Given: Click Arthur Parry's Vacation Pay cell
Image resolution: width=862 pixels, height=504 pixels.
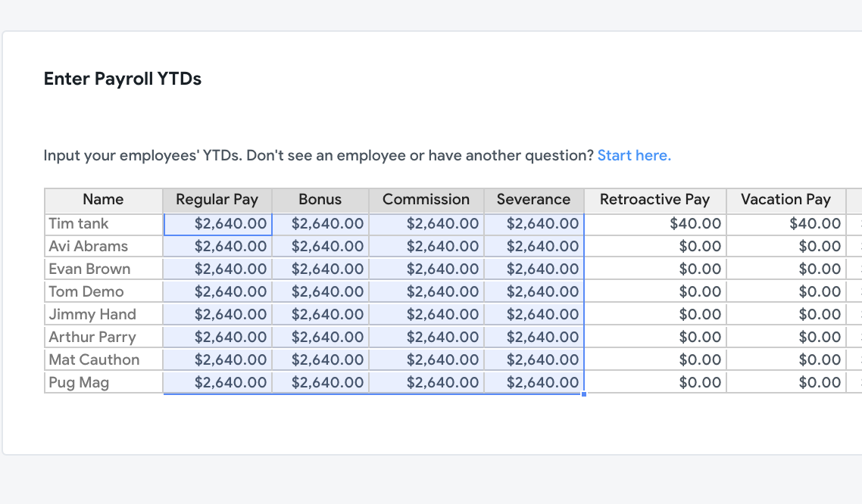Looking at the screenshot, I should pyautogui.click(x=785, y=337).
